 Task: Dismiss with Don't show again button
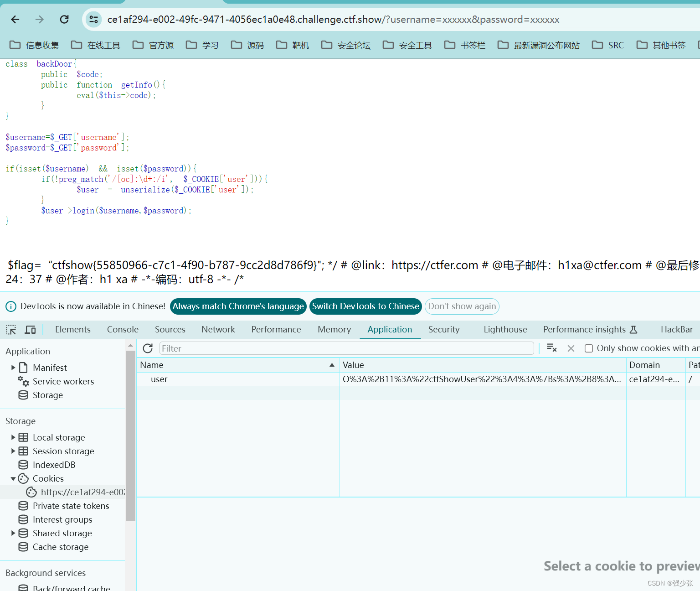[x=462, y=306]
